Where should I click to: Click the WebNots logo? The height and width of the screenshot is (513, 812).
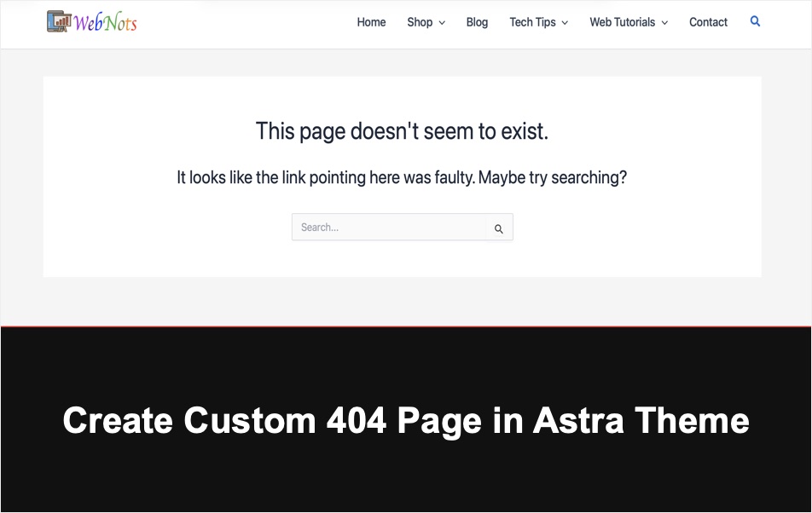91,21
